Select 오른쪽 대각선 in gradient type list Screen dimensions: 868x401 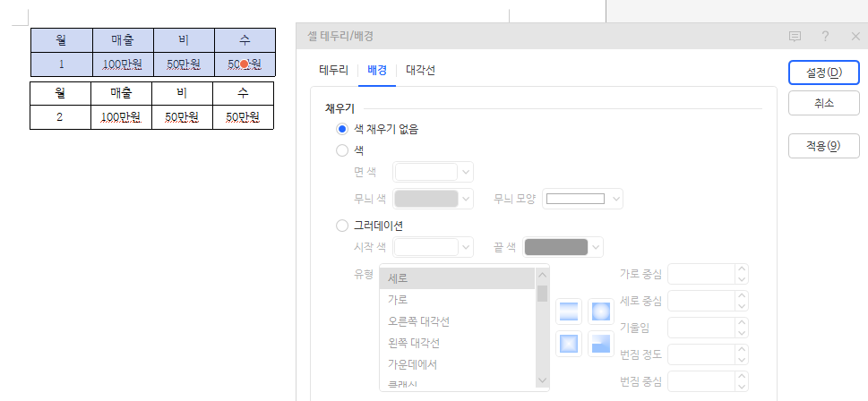point(457,321)
